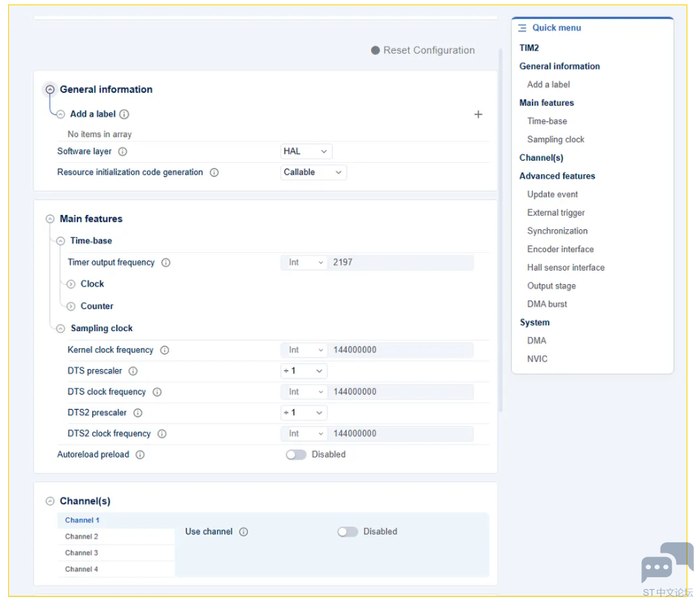Click Reset Configuration

(x=423, y=51)
